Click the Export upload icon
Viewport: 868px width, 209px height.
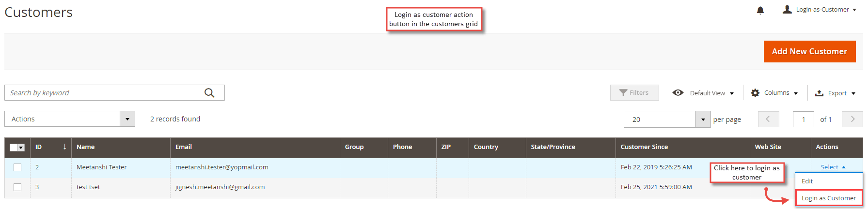[x=819, y=93]
